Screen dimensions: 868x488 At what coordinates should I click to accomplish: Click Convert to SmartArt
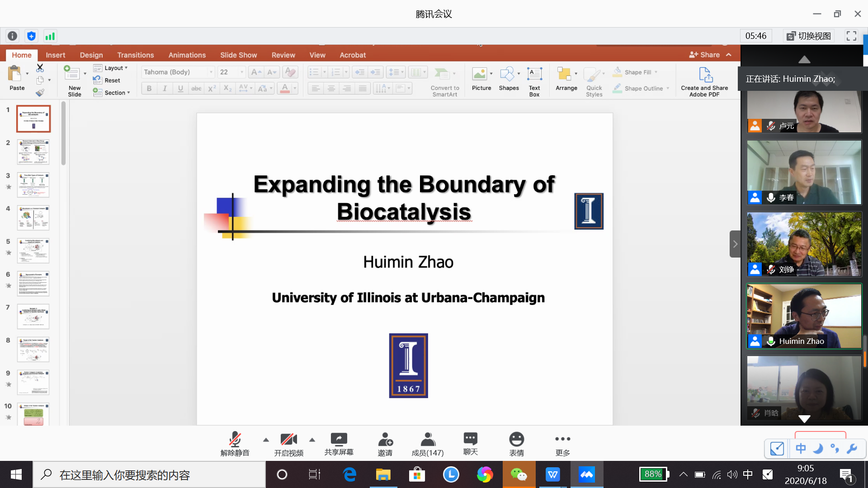(x=445, y=81)
